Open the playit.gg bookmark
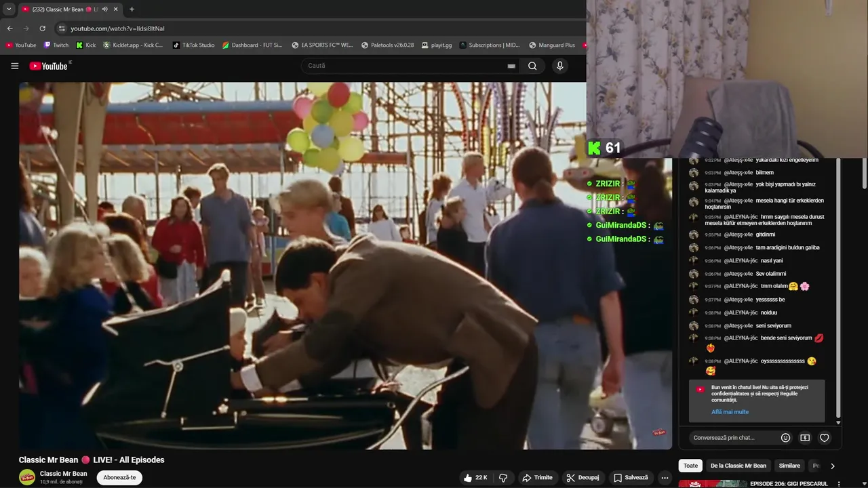868x488 pixels. (x=436, y=45)
